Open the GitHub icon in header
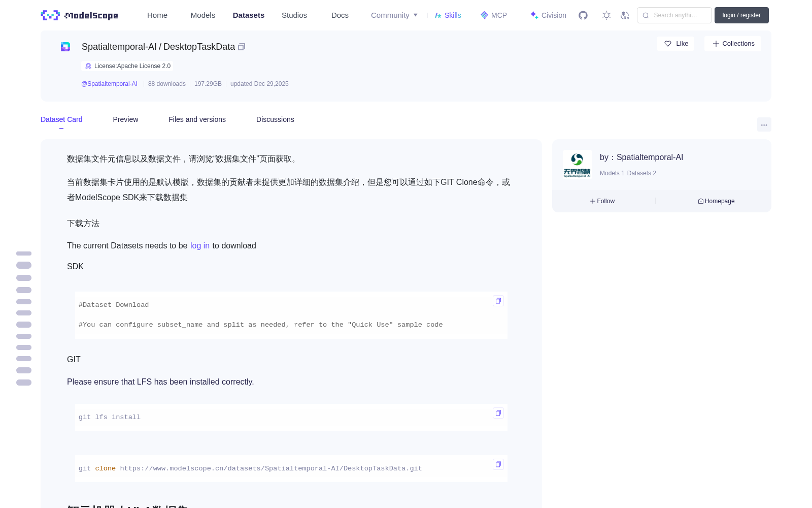The width and height of the screenshot is (812, 508). [583, 15]
